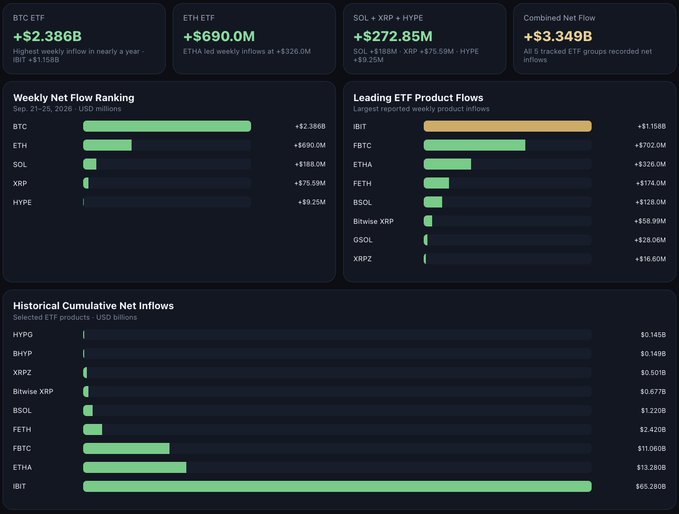Select the "$1.220B" BSOL cumulative value
This screenshot has height=514, width=679.
tap(653, 411)
